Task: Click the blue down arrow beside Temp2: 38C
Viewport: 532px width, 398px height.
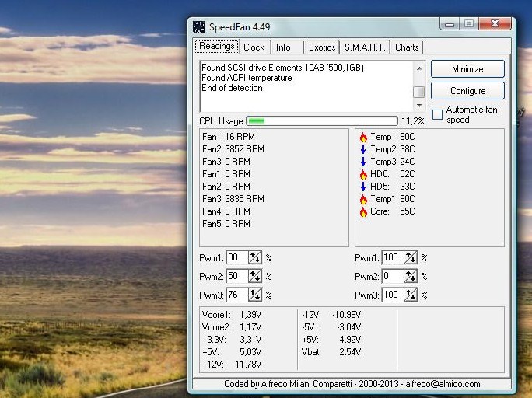Action: click(363, 149)
